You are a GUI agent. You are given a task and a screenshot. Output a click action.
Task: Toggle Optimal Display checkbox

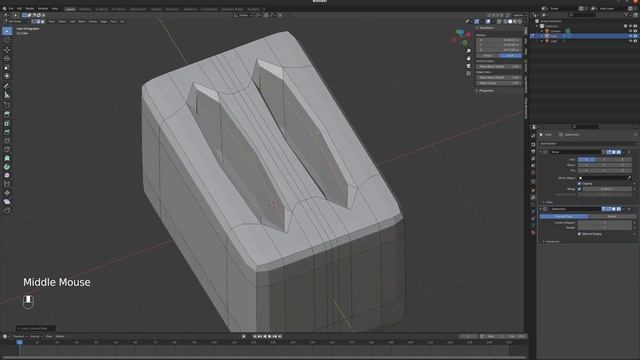coord(579,234)
